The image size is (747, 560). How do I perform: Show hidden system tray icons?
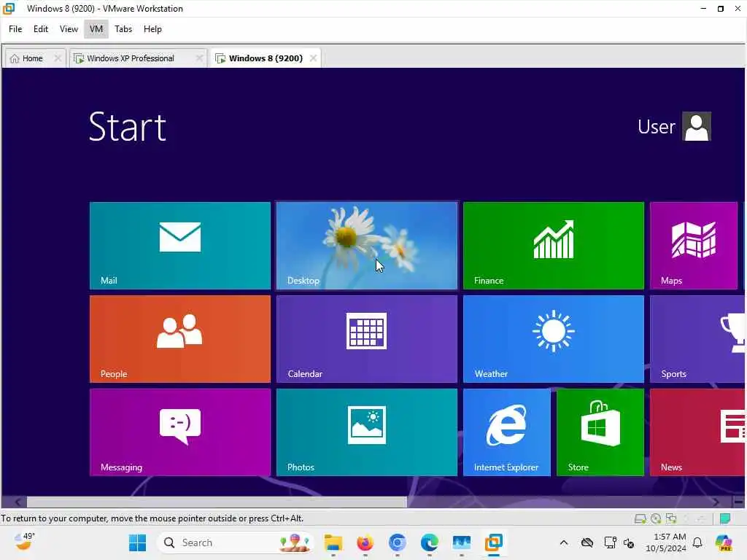pos(564,542)
